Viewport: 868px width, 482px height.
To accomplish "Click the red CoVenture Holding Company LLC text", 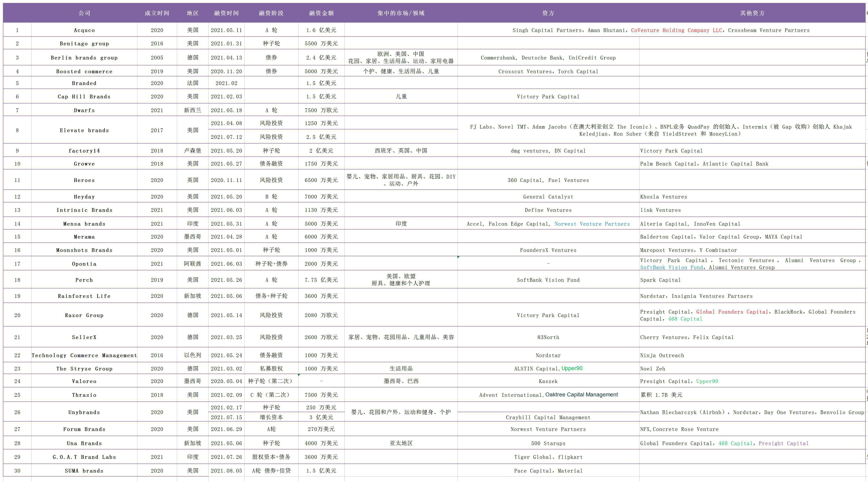I will pos(676,30).
